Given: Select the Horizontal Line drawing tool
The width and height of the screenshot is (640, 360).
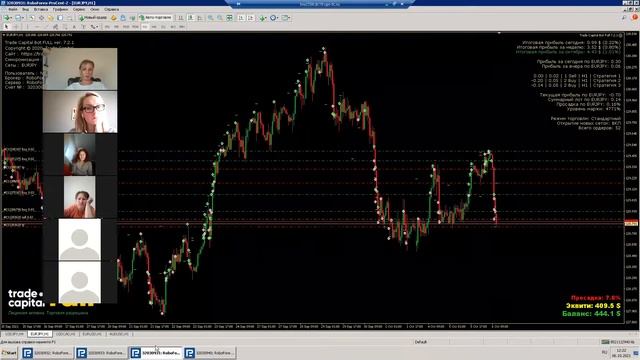Looking at the screenshot, I should pos(37,27).
